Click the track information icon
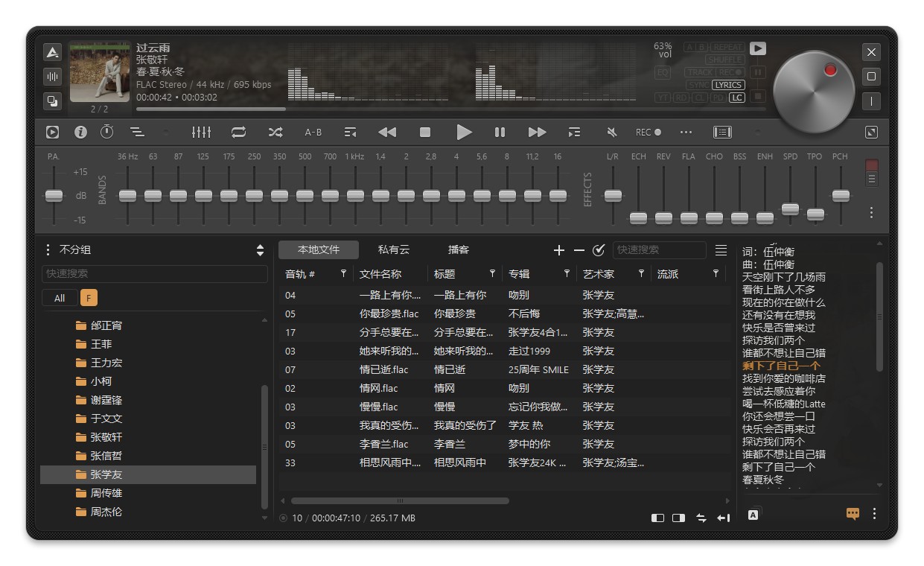924x566 pixels. click(80, 132)
